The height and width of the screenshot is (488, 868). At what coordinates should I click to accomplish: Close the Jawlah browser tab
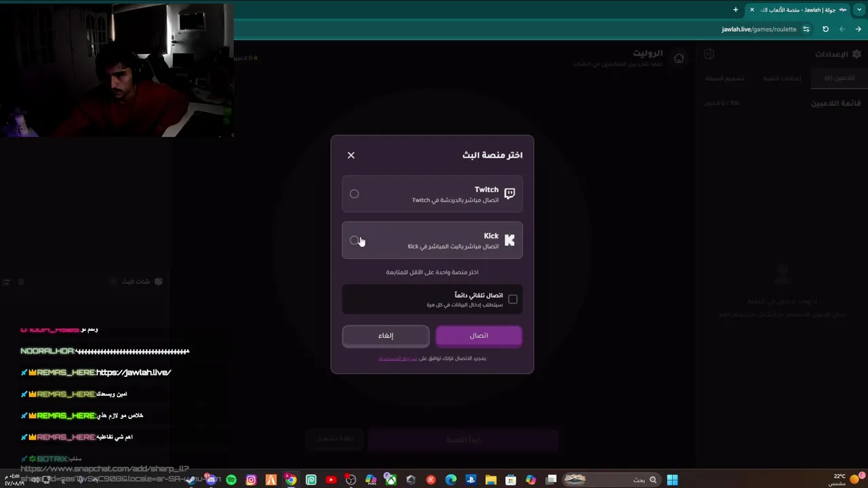click(x=751, y=9)
